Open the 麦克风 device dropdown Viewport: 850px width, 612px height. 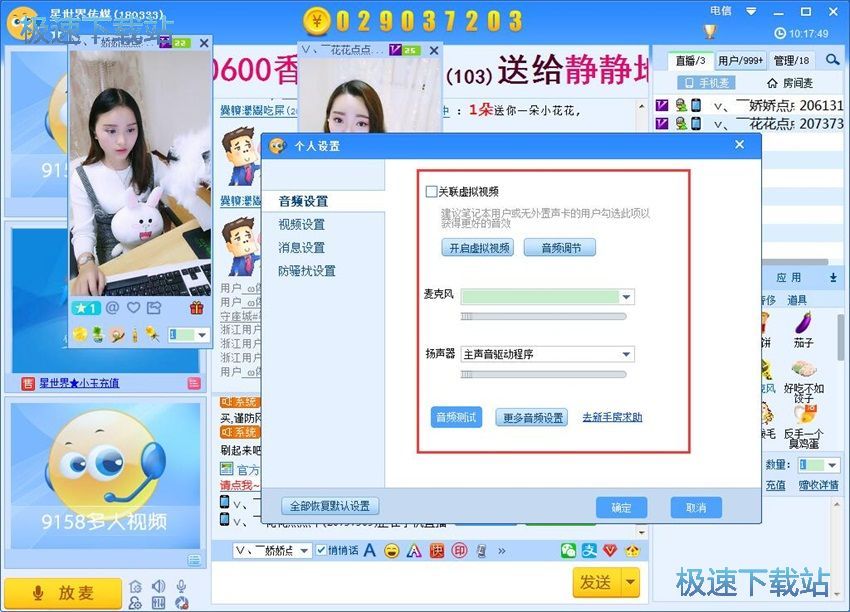[x=626, y=297]
